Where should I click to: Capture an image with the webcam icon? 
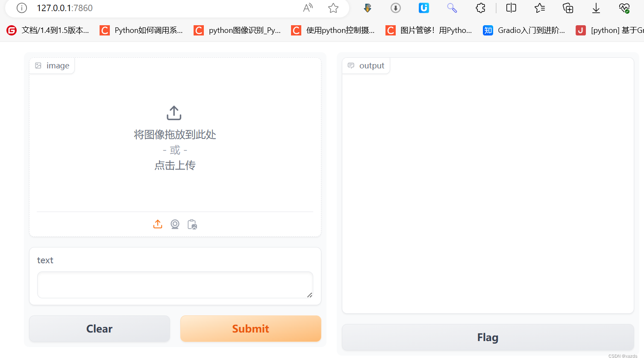[x=175, y=224]
